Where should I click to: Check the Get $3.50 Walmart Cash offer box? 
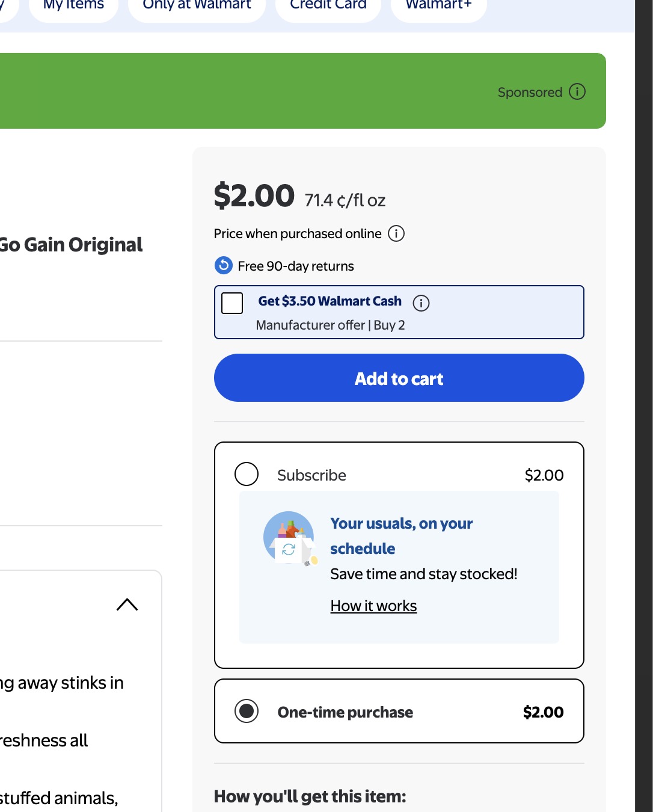[231, 304]
